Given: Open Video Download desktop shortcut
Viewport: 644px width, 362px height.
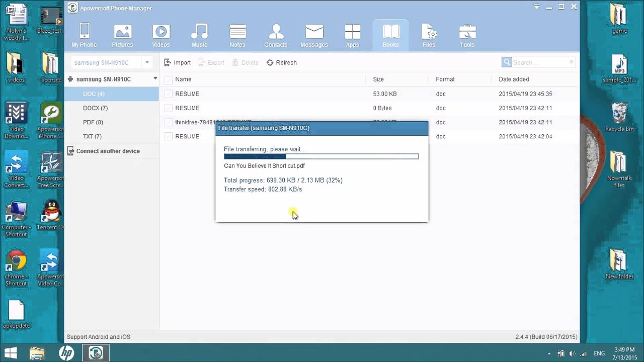Looking at the screenshot, I should point(16,121).
